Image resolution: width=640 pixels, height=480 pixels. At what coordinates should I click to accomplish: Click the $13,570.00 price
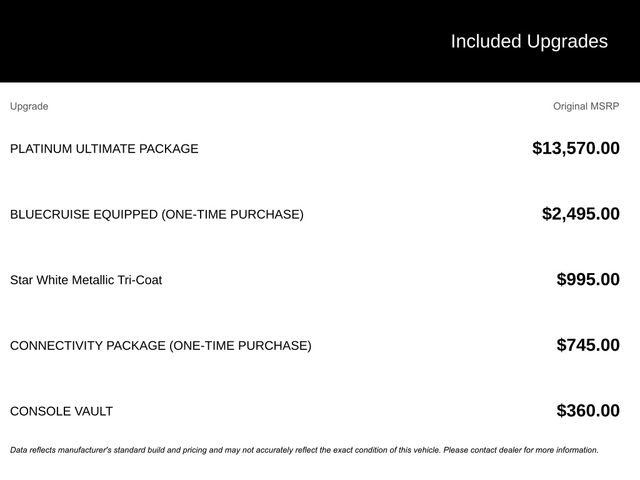576,148
